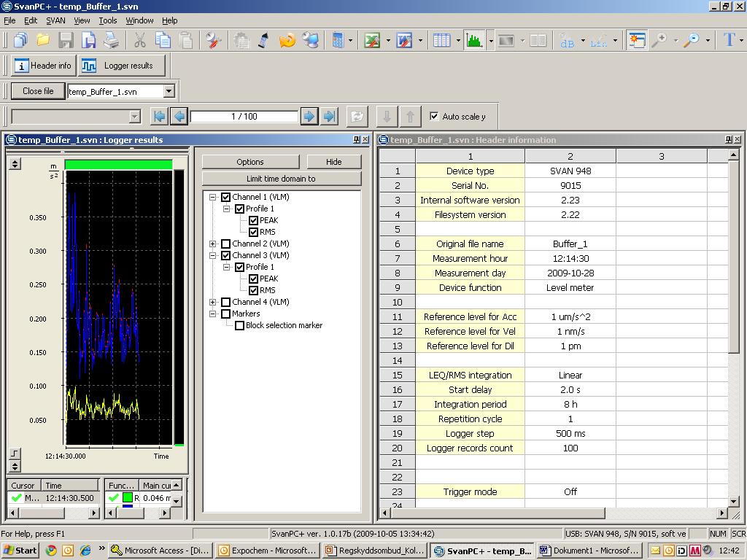Screen dimensions: 747x560
Task: Click the Lin scale toolbar icon
Action: [599, 41]
